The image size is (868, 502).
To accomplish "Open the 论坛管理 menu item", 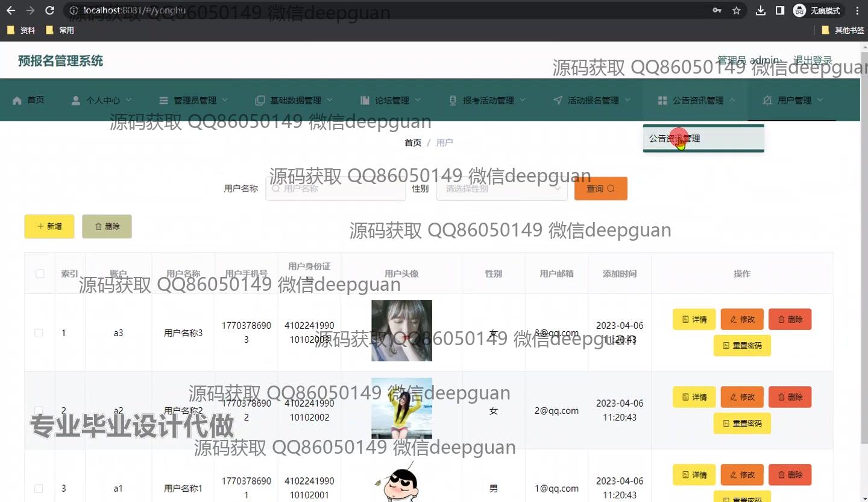I will (391, 100).
